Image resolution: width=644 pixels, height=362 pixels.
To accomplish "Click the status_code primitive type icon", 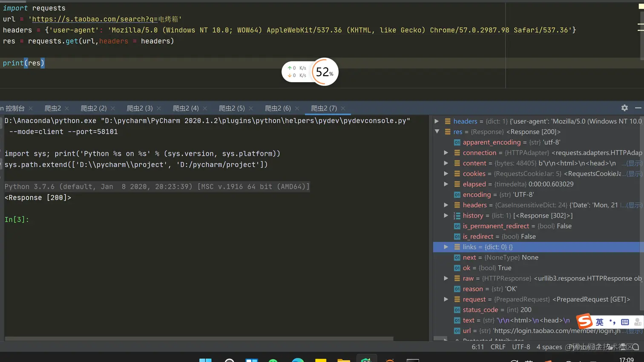I will (457, 310).
